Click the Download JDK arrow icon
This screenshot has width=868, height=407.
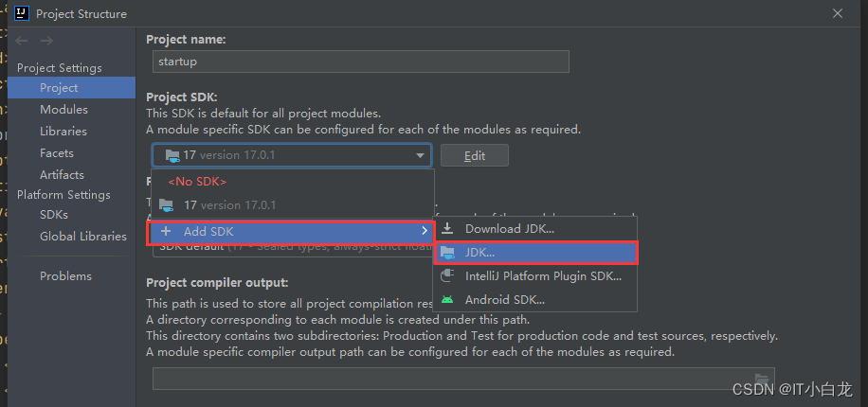446,228
